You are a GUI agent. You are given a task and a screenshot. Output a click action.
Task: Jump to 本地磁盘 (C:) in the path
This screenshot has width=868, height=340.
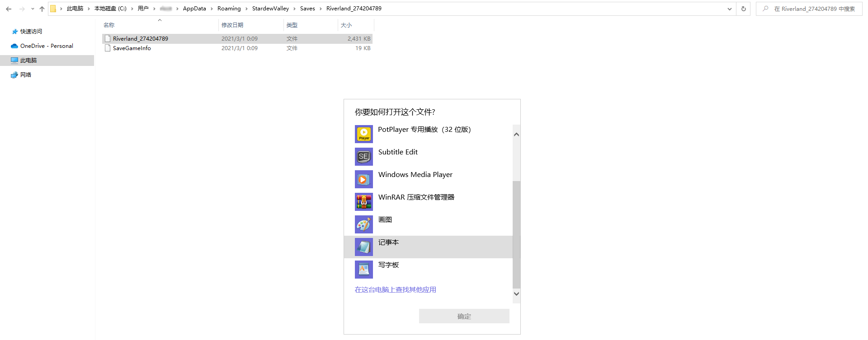tap(110, 9)
